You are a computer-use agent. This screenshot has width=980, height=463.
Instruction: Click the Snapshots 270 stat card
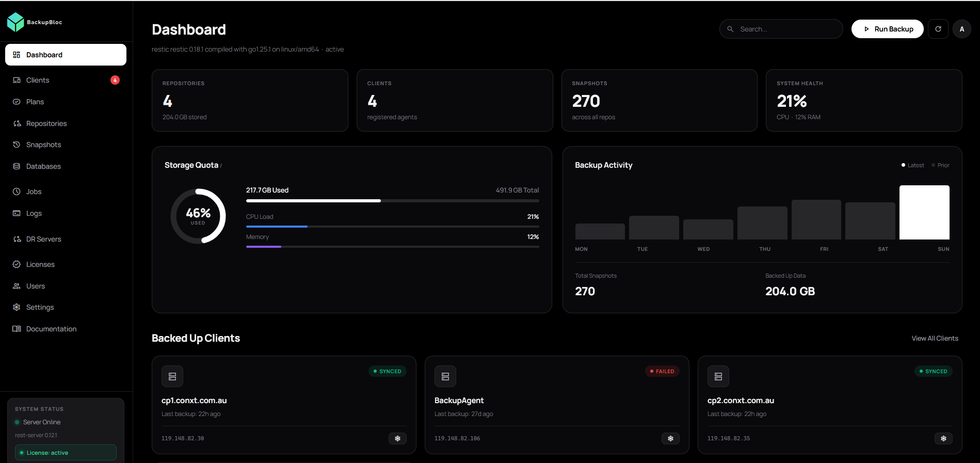(659, 100)
